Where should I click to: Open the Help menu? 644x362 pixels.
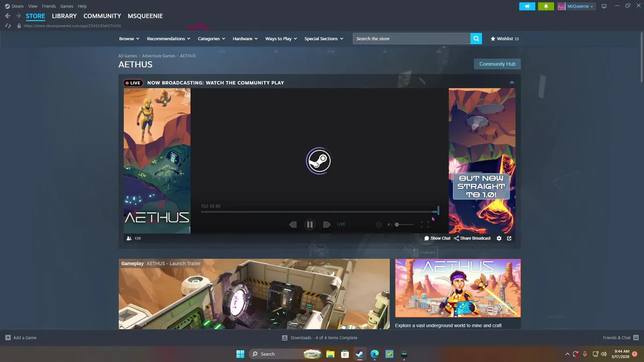(82, 6)
